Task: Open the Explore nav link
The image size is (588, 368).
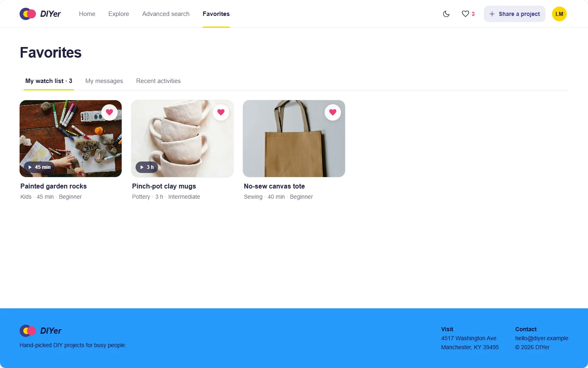Action: click(119, 14)
